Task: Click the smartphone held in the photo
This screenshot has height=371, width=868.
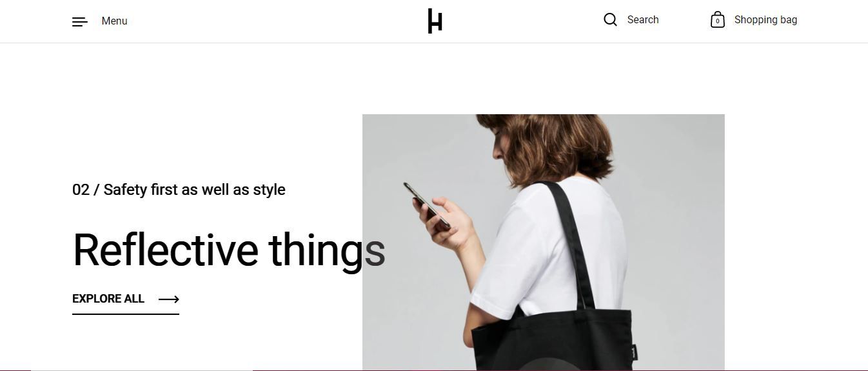Action: tap(427, 205)
